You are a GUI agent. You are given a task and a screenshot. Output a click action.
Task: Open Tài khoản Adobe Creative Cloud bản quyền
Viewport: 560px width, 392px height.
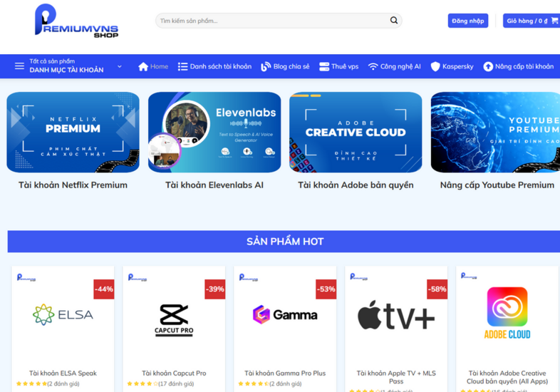[507, 377]
